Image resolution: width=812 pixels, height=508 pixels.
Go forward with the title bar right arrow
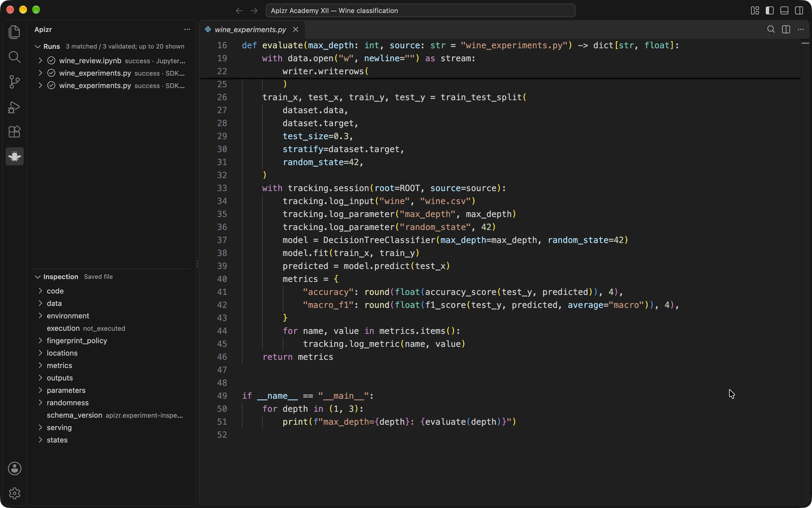[254, 11]
